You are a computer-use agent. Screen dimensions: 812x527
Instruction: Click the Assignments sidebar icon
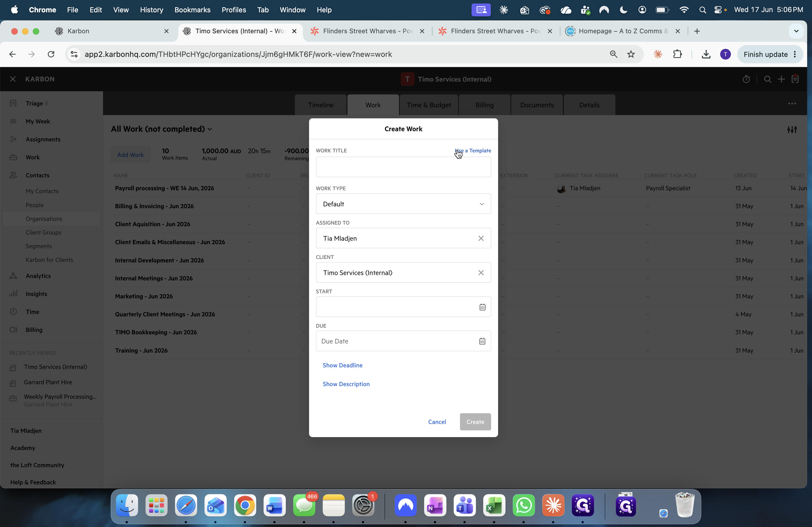(x=13, y=139)
